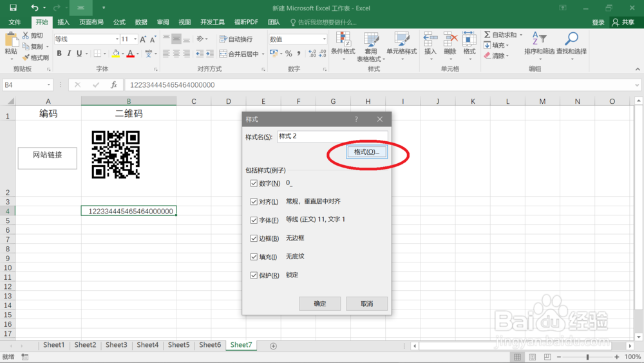Click the Share (共享) button
The width and height of the screenshot is (644, 363).
point(623,22)
